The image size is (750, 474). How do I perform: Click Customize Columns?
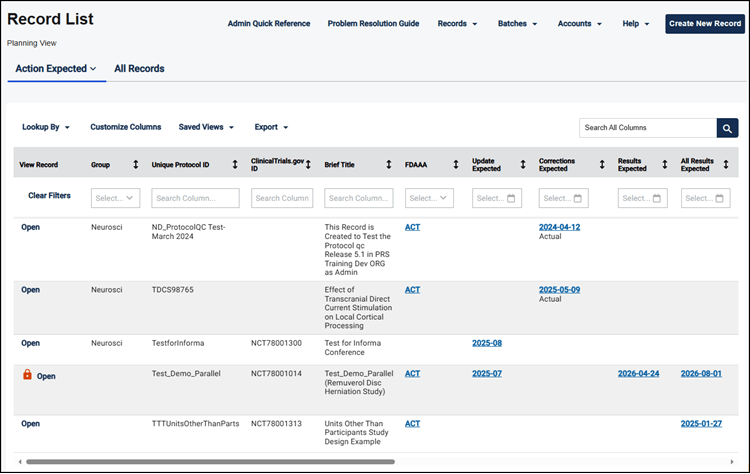(x=126, y=127)
